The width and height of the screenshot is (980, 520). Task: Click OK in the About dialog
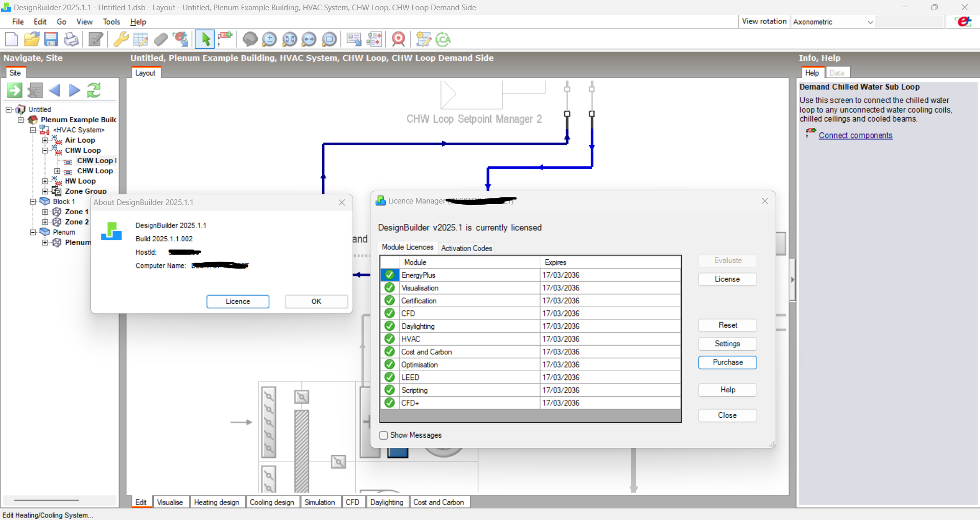coord(316,302)
